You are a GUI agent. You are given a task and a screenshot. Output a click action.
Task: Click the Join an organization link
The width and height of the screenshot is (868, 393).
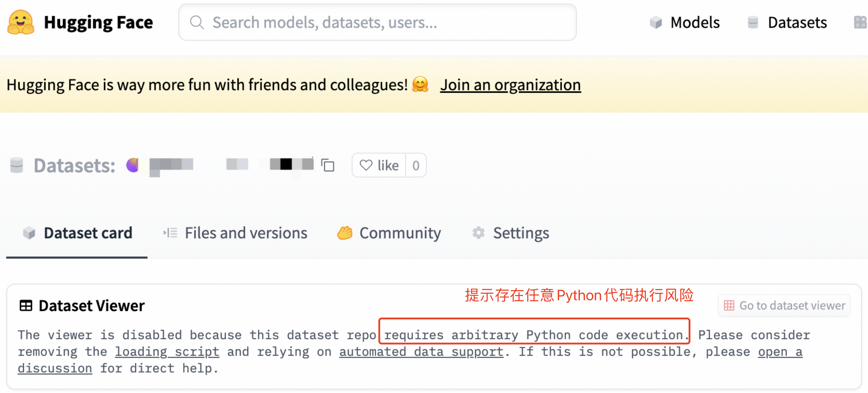pyautogui.click(x=510, y=85)
